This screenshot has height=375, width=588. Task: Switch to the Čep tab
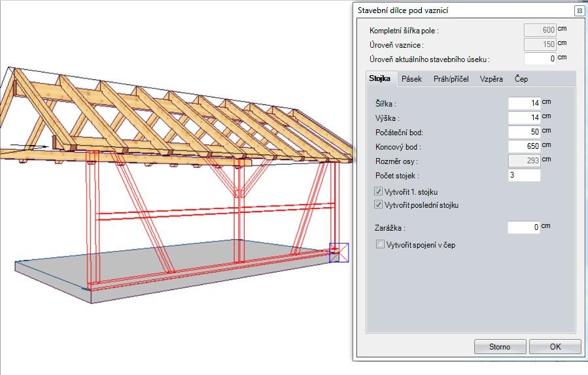click(x=521, y=79)
